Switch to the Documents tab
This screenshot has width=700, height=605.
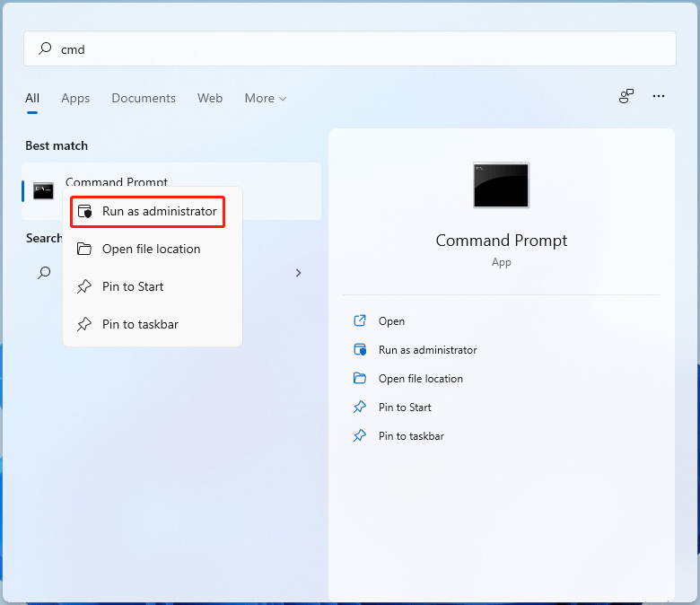144,98
